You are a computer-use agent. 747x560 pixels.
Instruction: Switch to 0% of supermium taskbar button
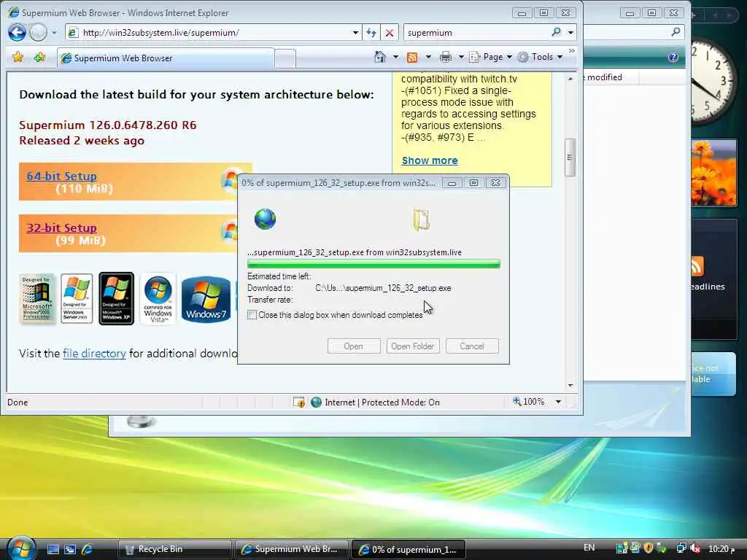(x=409, y=549)
